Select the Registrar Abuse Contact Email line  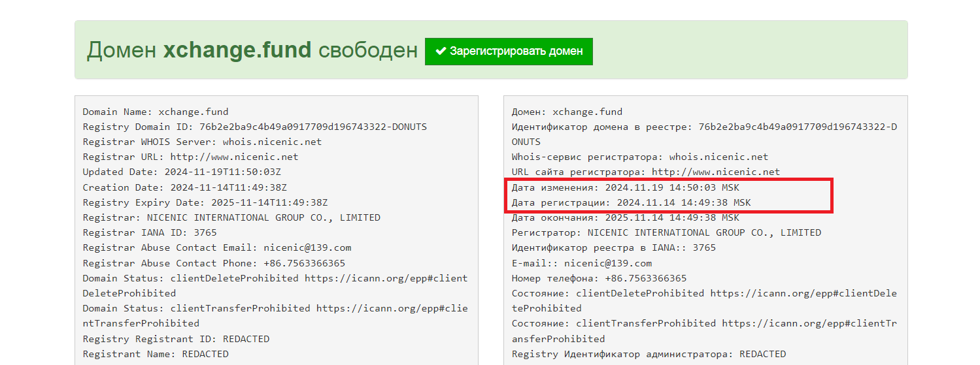(x=217, y=247)
